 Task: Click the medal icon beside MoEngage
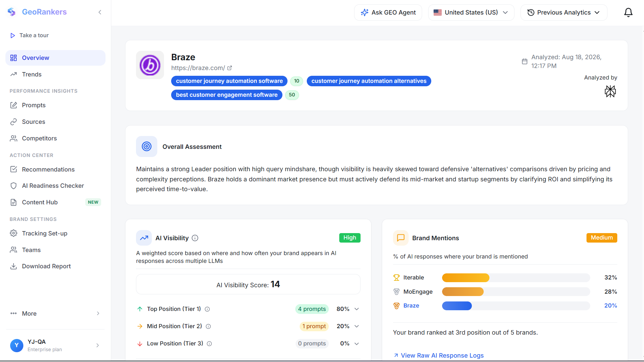click(x=396, y=292)
